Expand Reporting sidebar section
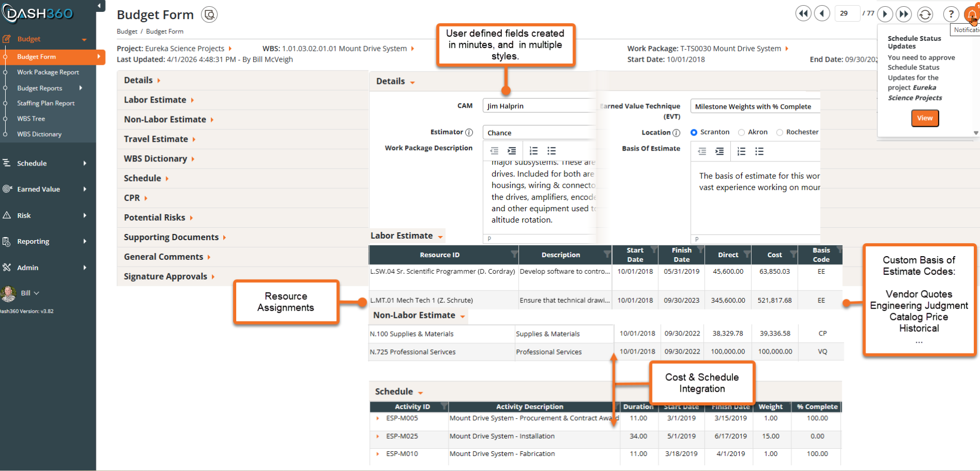Viewport: 980px width, 471px height. click(x=48, y=241)
